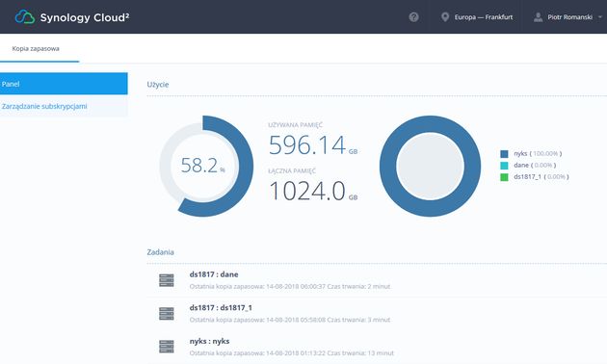
Task: Click last backup details lasting 2 minut
Action: (x=290, y=287)
